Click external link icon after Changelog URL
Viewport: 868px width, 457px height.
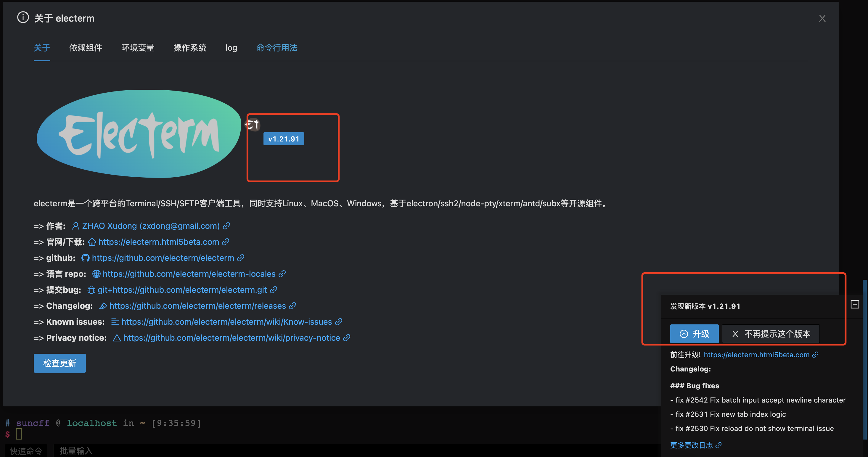[292, 306]
